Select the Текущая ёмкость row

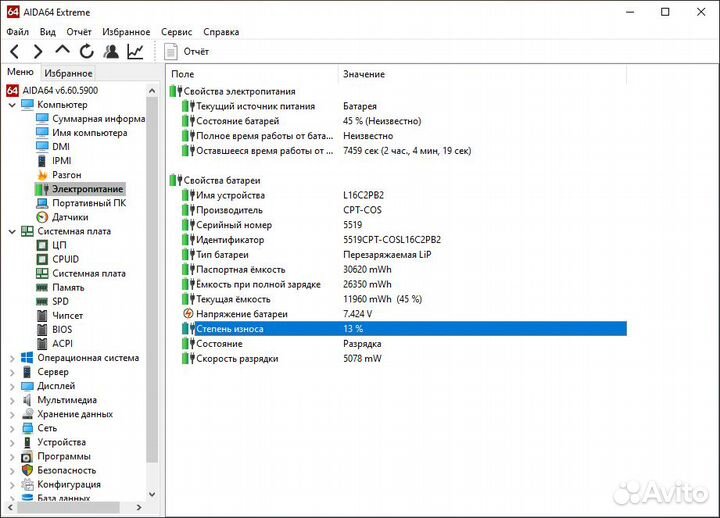click(x=404, y=299)
